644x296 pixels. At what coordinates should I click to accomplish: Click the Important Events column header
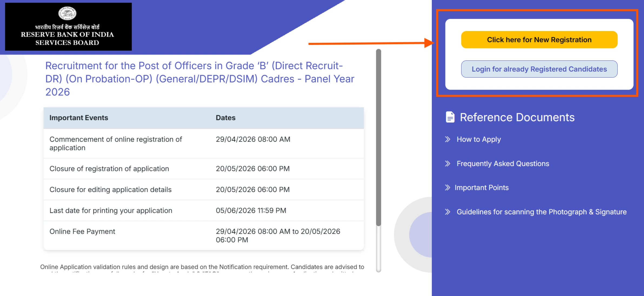pyautogui.click(x=79, y=118)
